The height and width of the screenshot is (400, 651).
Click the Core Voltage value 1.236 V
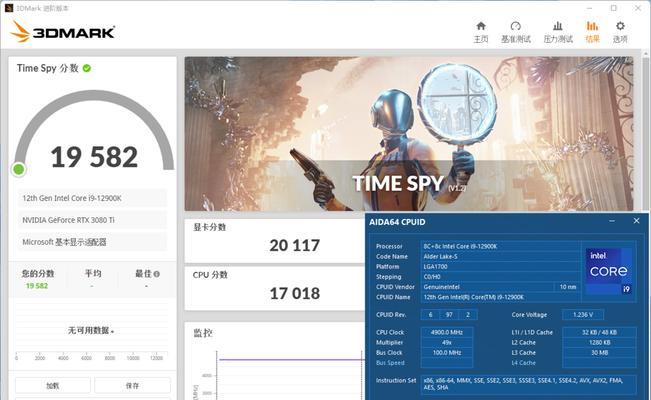(x=583, y=314)
